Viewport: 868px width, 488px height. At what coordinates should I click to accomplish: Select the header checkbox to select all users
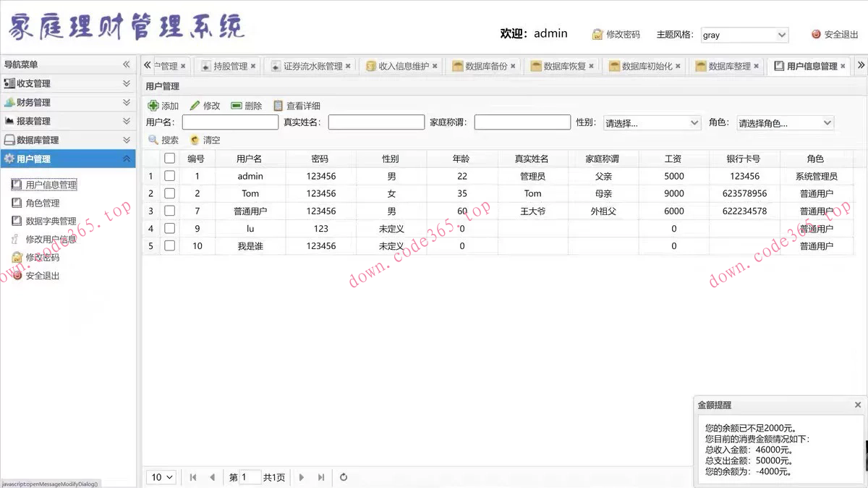[169, 158]
